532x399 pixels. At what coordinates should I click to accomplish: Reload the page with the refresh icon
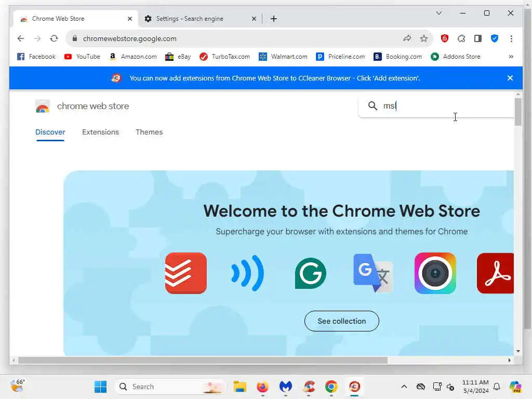pos(54,38)
